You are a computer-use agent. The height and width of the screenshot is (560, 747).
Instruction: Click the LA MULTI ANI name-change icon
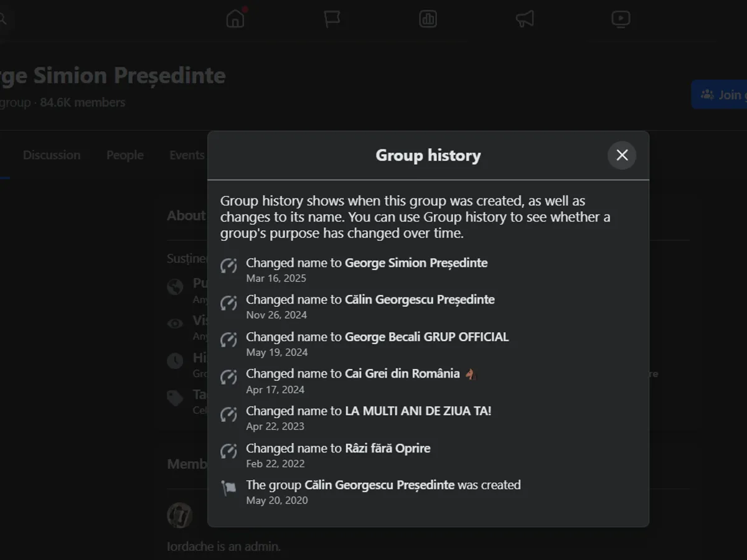(228, 414)
